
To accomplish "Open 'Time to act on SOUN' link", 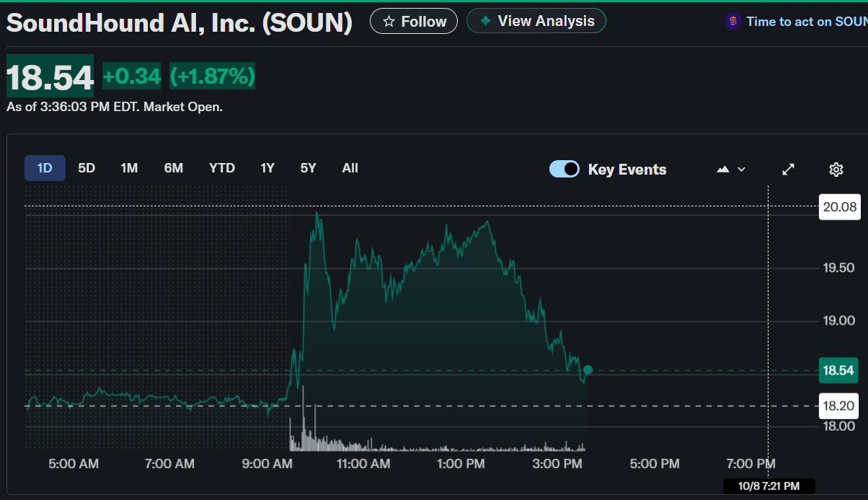I will point(806,22).
